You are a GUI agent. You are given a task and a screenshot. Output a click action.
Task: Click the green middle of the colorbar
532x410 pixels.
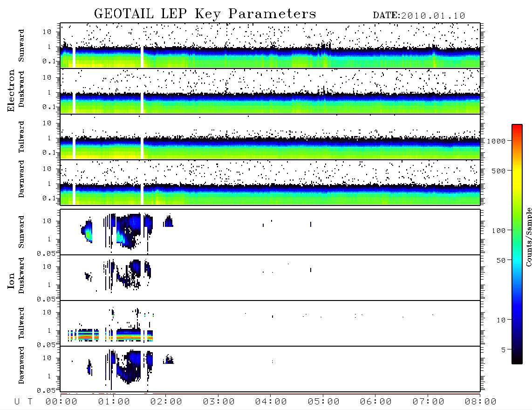pyautogui.click(x=517, y=231)
